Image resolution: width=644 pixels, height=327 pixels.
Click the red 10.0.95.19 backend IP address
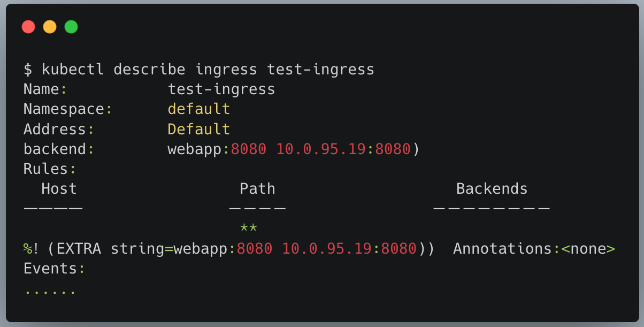click(x=321, y=149)
